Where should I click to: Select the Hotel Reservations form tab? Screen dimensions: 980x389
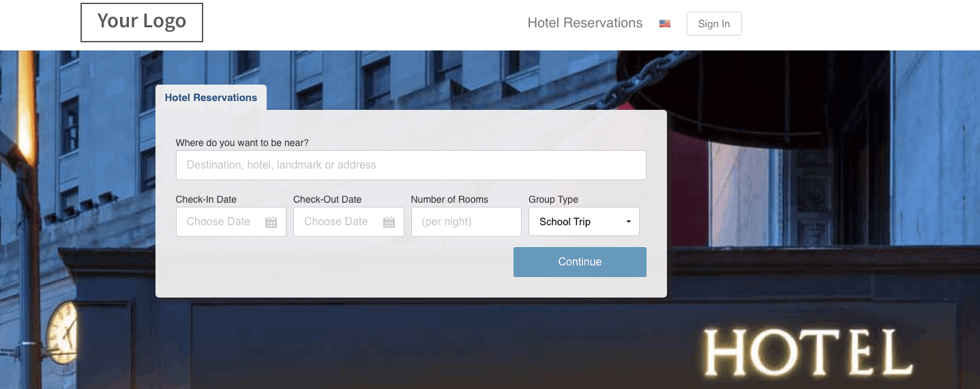211,98
